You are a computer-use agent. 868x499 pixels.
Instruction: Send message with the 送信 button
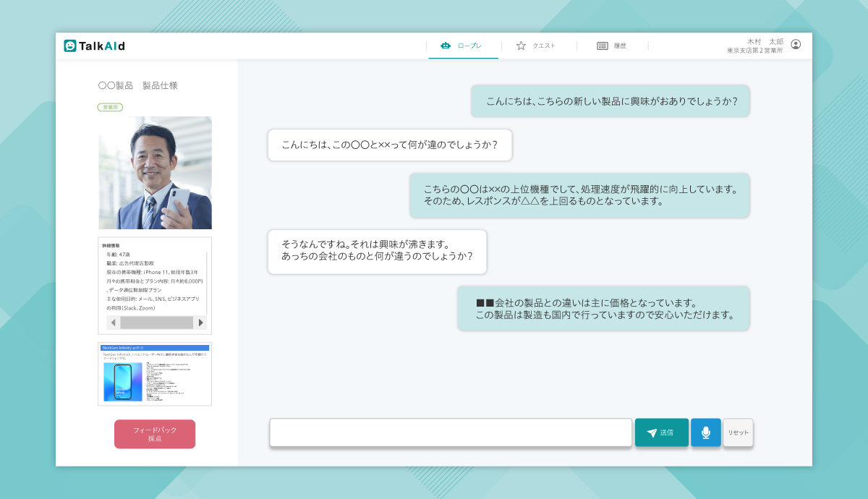[x=661, y=432]
